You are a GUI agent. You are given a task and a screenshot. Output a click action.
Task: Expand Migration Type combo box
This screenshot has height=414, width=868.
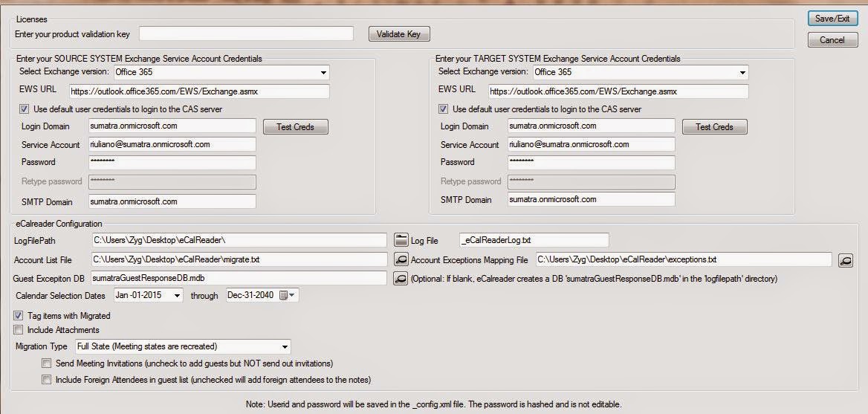click(285, 347)
